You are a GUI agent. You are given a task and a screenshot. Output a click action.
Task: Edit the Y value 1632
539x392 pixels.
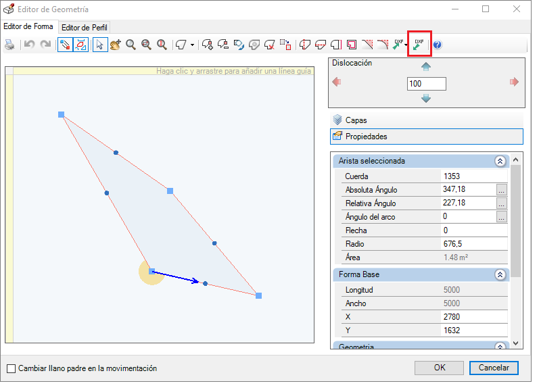tap(474, 330)
